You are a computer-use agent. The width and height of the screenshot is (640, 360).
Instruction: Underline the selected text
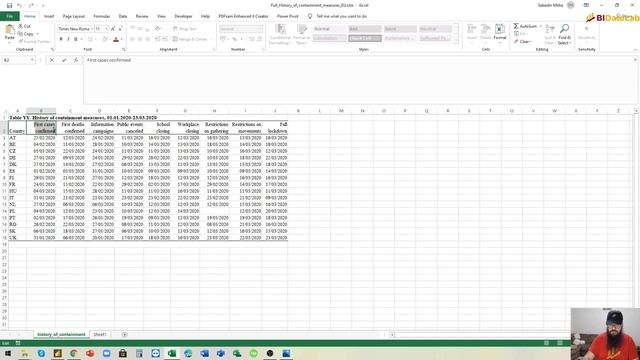76,39
